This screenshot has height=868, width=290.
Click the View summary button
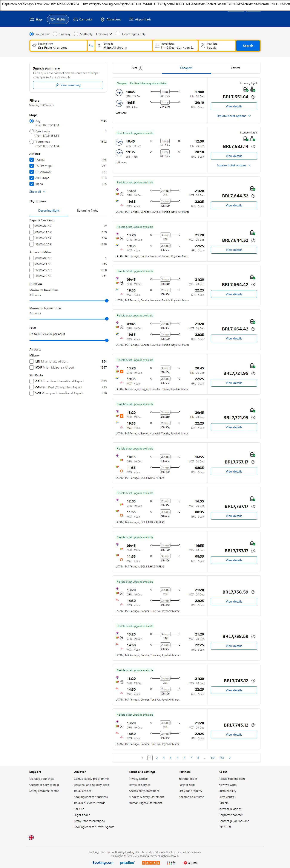[68, 85]
